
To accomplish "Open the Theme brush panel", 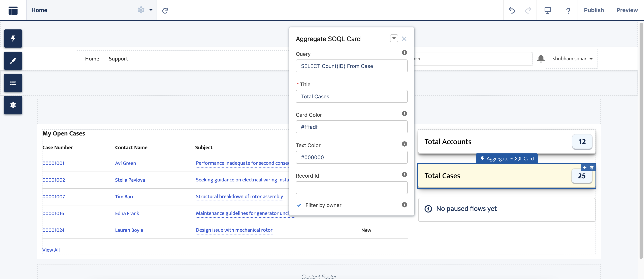I will tap(13, 61).
